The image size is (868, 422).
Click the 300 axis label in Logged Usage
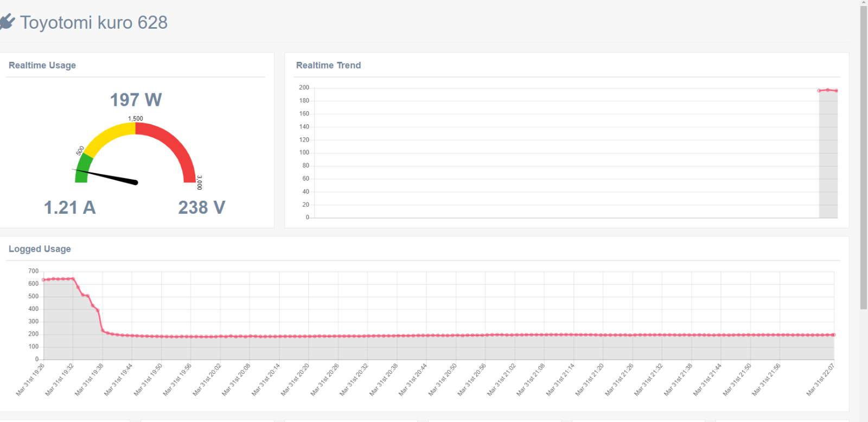click(33, 321)
